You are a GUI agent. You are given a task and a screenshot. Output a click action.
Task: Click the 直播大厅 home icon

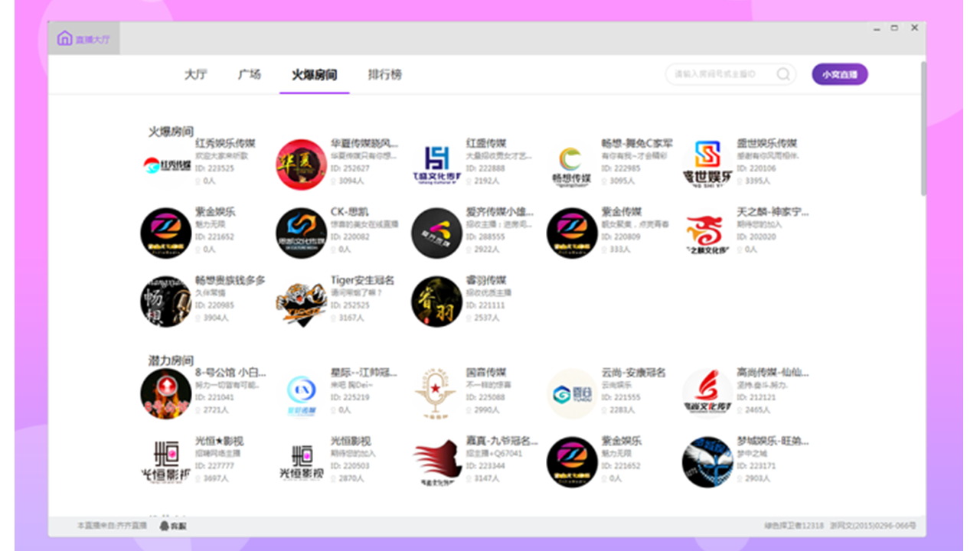coord(64,38)
